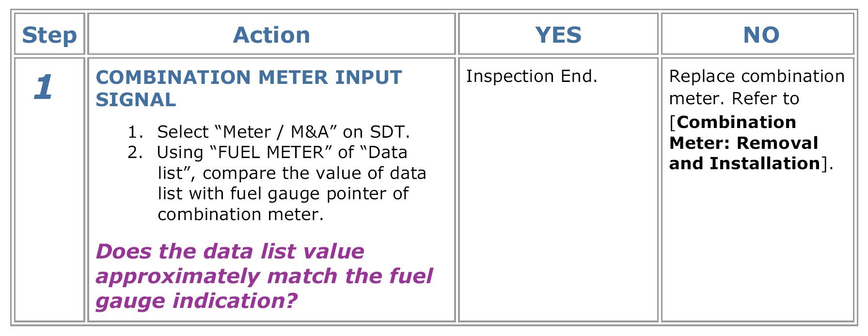Click "combination meter." ending instruction two

coord(240,214)
